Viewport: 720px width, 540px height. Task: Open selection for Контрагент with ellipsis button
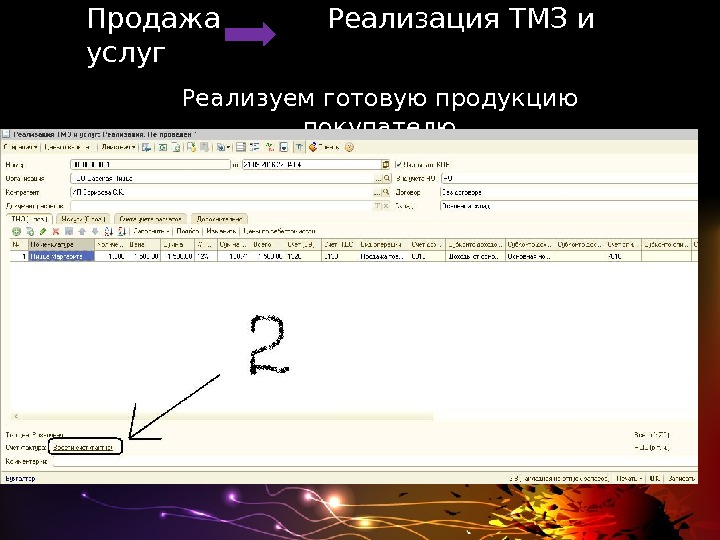coord(379,192)
